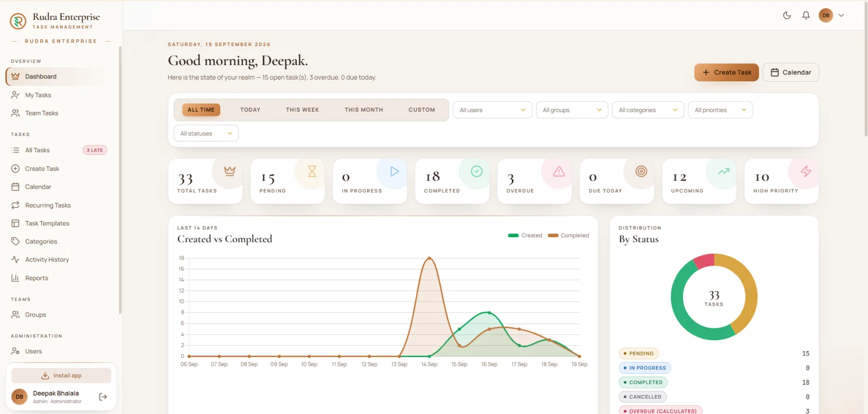The image size is (868, 414).
Task: Click the PENDING status pill
Action: 639,353
